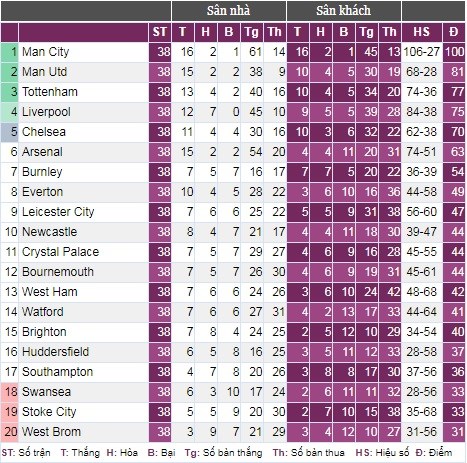The width and height of the screenshot is (467, 463).
Task: Open Leicester City team entry
Action: tap(58, 212)
